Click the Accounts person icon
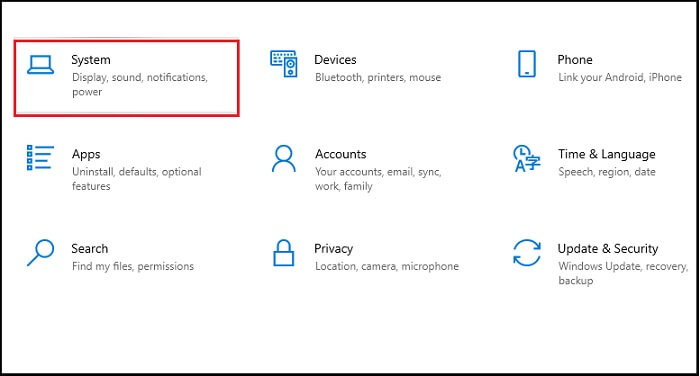The width and height of the screenshot is (700, 376). [283, 158]
